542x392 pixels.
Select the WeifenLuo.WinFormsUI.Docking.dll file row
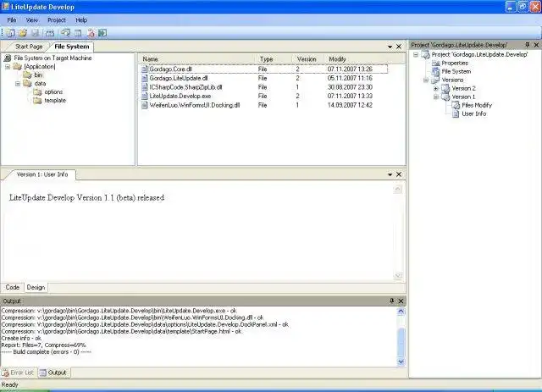coord(263,105)
